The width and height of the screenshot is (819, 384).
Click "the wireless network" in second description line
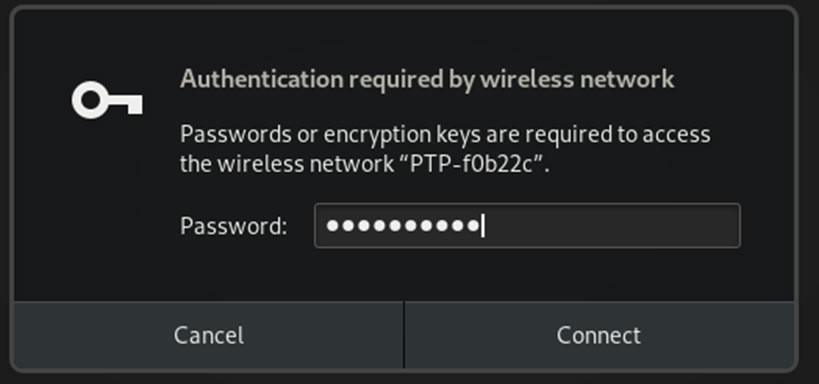click(x=286, y=164)
